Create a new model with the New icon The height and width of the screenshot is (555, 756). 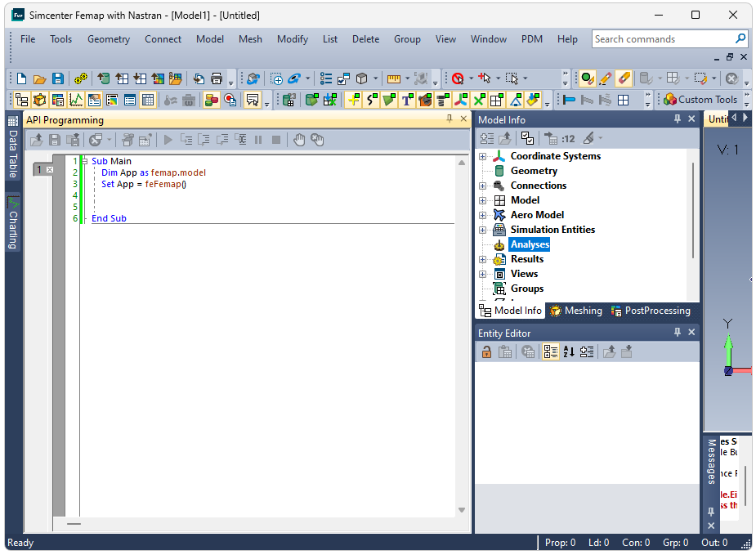pos(21,78)
